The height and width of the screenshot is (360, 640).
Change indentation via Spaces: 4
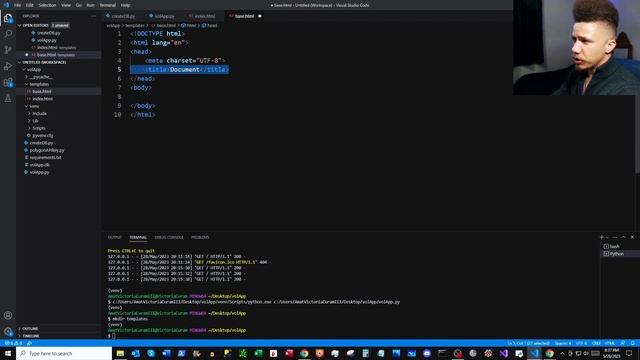(563, 343)
